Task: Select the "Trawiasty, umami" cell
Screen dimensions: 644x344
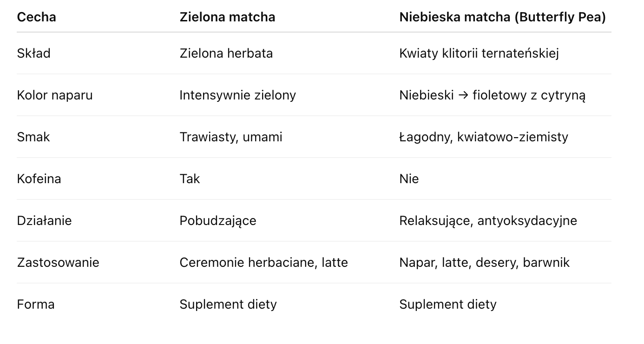Action: [230, 137]
